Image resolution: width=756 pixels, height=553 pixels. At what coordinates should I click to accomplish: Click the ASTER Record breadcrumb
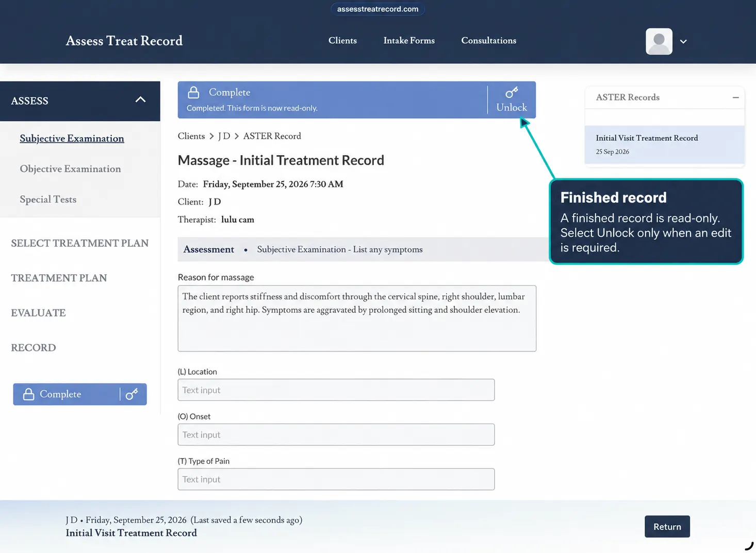pos(272,136)
